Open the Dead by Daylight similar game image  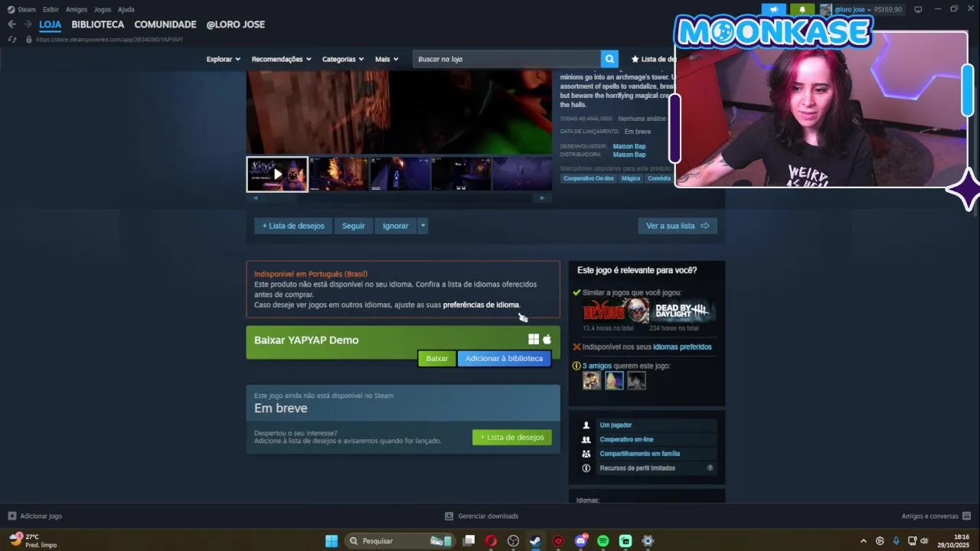point(683,311)
